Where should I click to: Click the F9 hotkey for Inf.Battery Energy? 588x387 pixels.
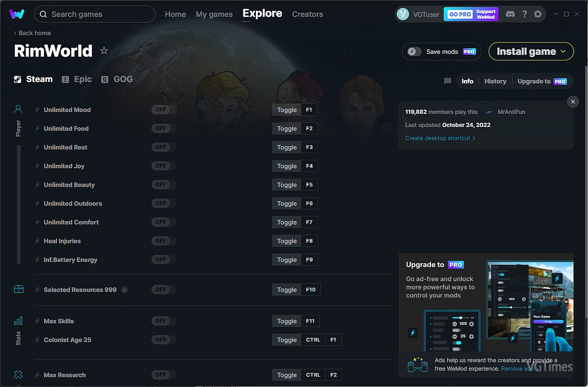309,260
